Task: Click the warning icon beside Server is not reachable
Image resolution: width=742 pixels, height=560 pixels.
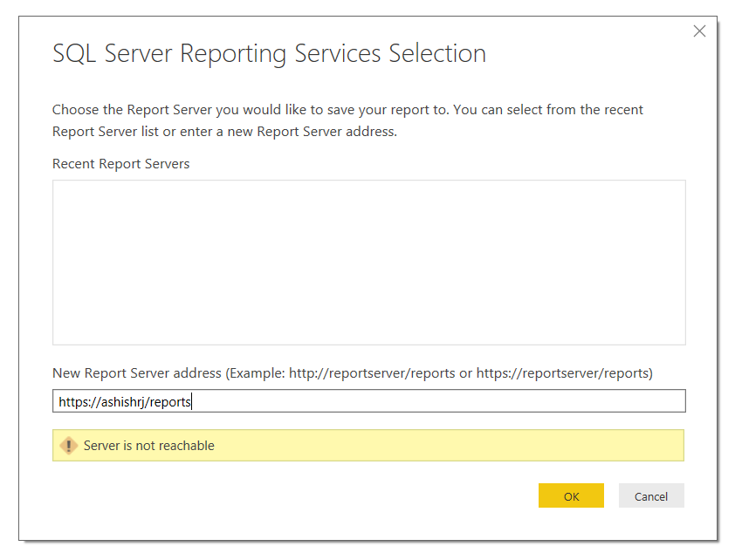Action: [x=69, y=446]
